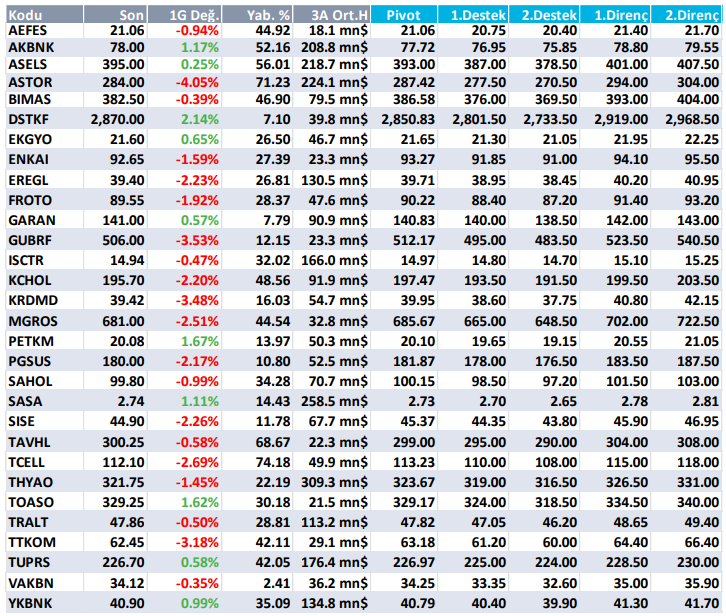Viewport: 726px width, 616px height.
Task: Select the PETKM ticker cell
Action: (44, 341)
